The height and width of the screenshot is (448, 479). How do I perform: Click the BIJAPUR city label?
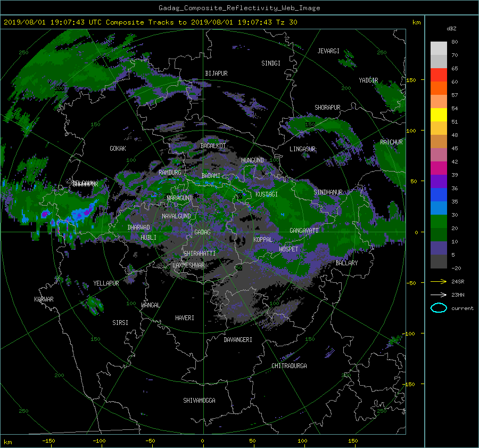click(216, 74)
